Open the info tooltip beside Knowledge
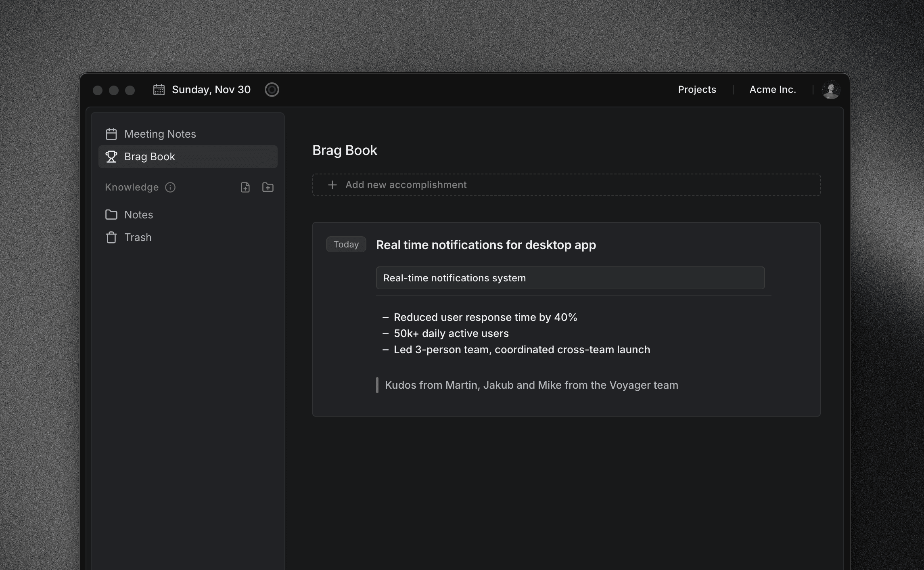Image resolution: width=924 pixels, height=570 pixels. pos(171,187)
